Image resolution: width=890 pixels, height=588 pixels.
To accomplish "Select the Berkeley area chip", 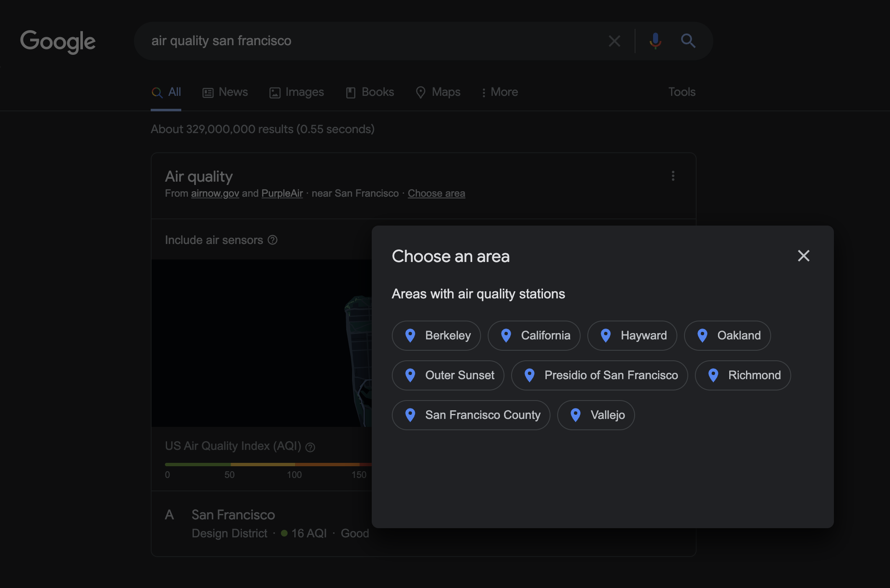I will [x=436, y=336].
